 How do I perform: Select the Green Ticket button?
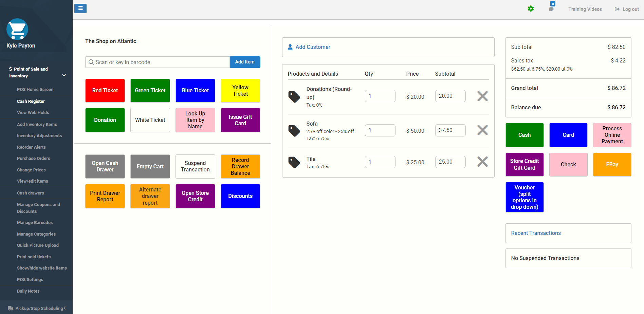click(x=150, y=91)
